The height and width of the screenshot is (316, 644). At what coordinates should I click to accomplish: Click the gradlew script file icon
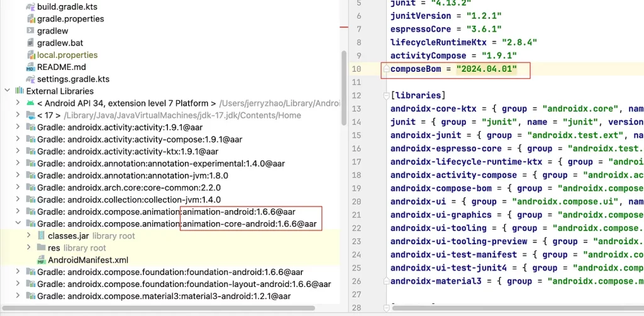pos(31,30)
